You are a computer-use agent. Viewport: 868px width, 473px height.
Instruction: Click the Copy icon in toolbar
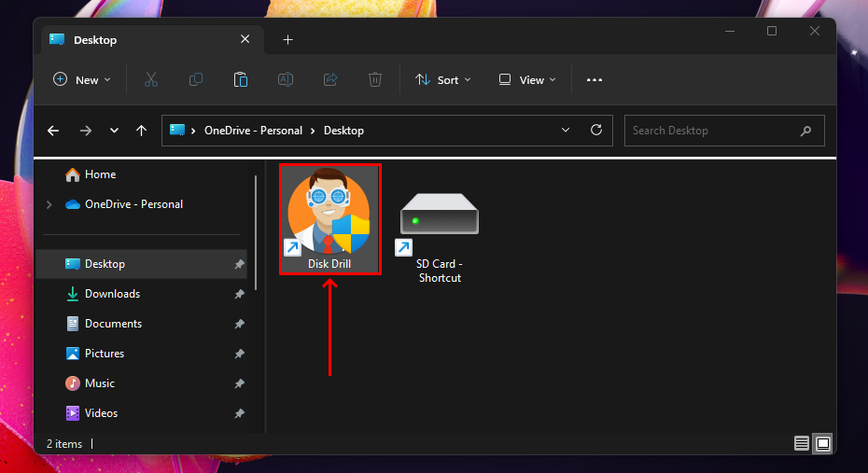coord(195,79)
